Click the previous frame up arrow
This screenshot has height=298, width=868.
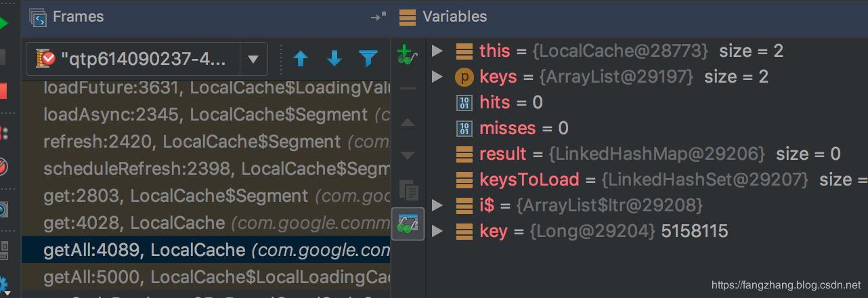(301, 59)
